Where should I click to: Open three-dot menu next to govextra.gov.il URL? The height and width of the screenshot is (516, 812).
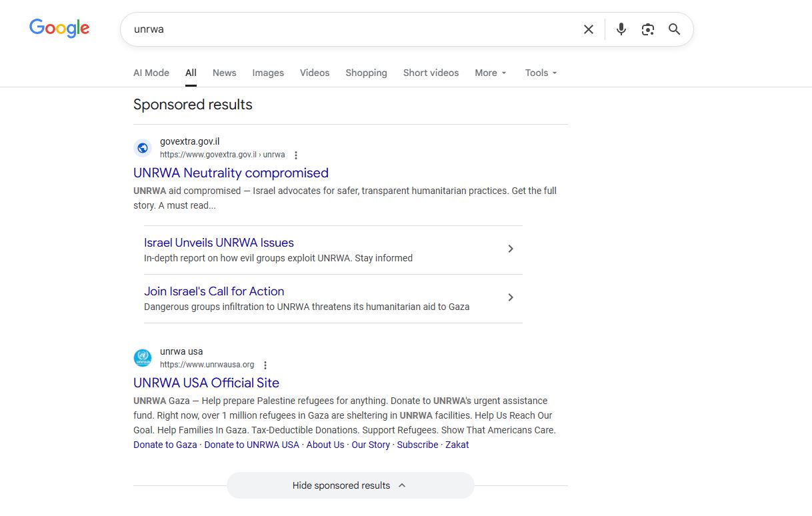[x=296, y=155]
